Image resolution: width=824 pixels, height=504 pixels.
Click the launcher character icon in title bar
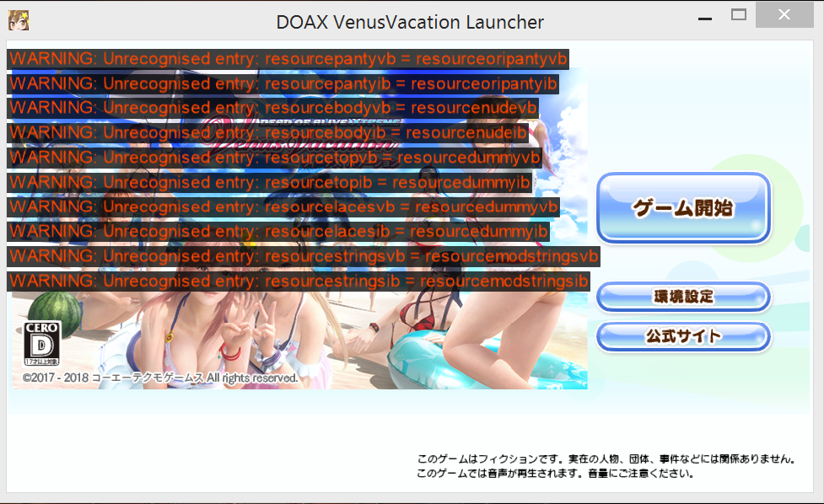(x=19, y=20)
